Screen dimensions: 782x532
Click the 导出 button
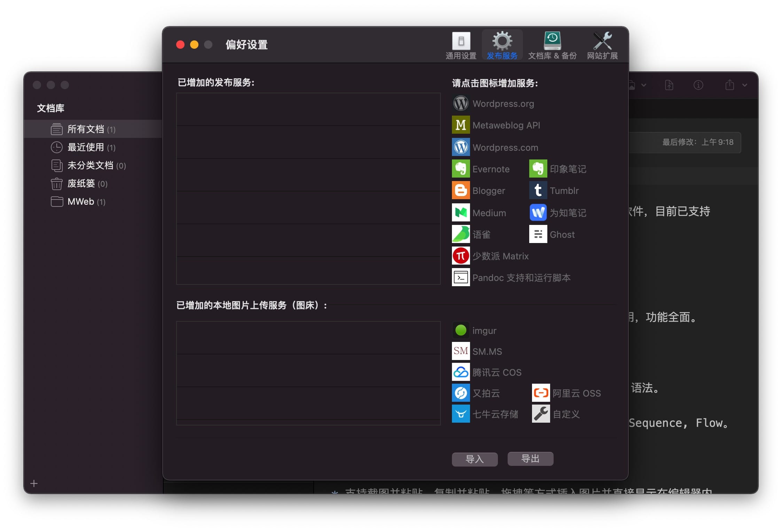click(x=530, y=459)
